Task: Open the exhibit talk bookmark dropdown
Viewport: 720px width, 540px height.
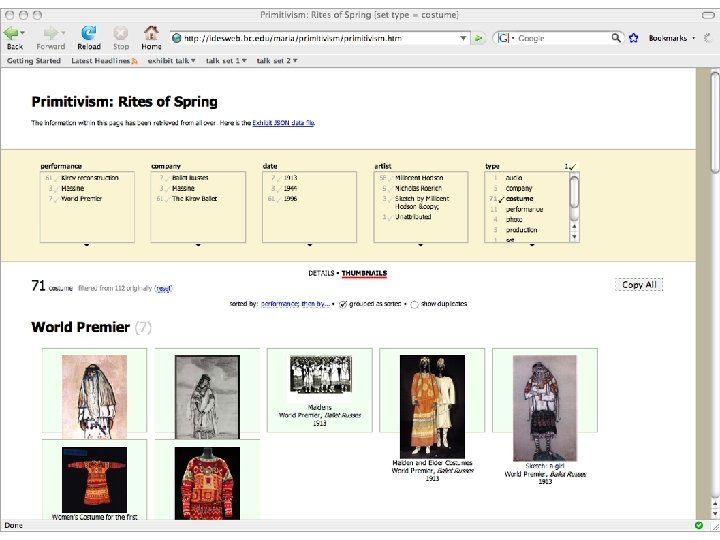Action: click(x=171, y=61)
